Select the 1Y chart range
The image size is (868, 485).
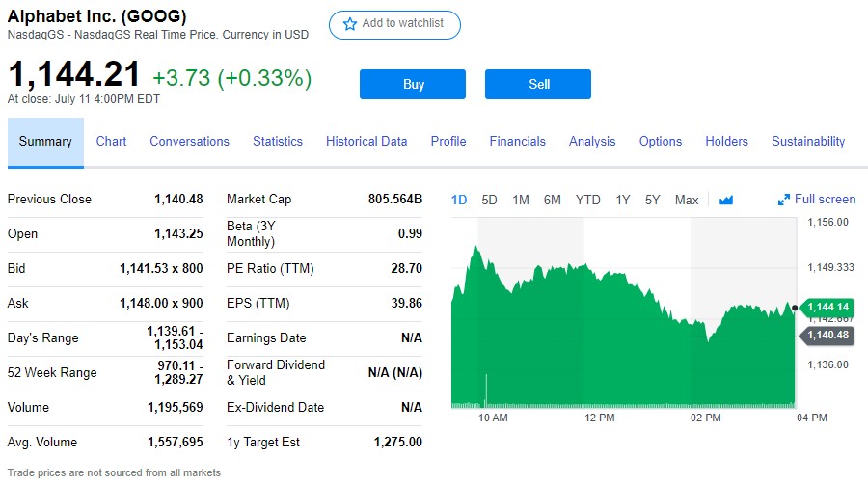tap(623, 200)
